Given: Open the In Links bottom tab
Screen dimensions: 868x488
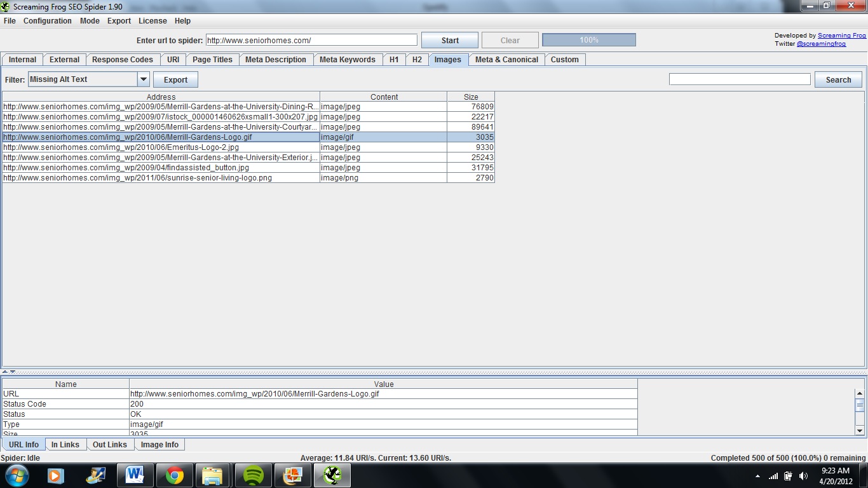Looking at the screenshot, I should click(65, 445).
